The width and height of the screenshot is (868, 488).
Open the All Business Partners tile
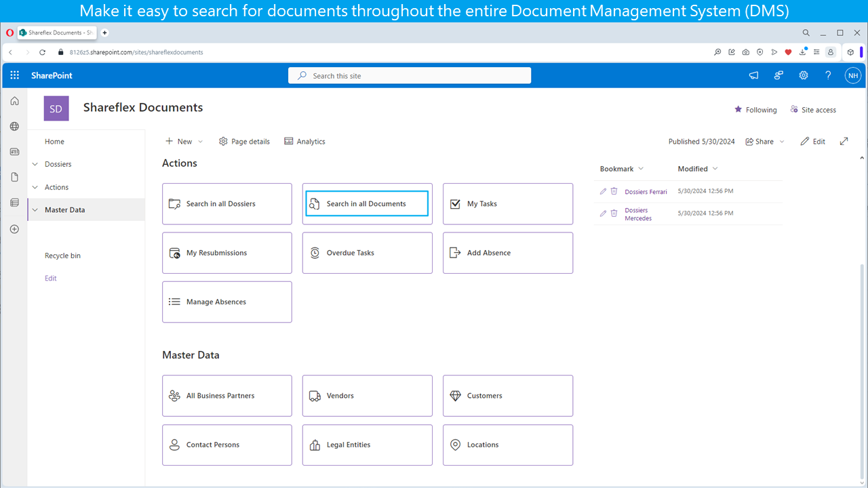pyautogui.click(x=227, y=396)
